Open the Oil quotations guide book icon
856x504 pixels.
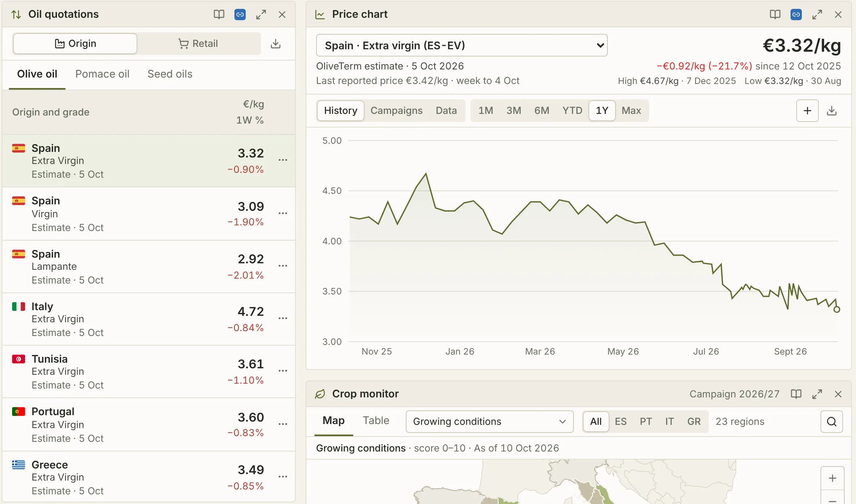(x=219, y=15)
